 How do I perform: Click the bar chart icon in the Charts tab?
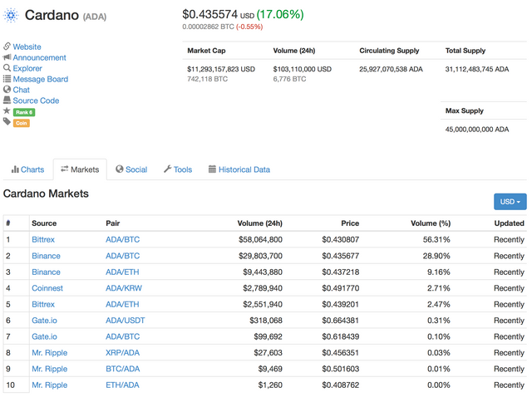click(x=15, y=169)
